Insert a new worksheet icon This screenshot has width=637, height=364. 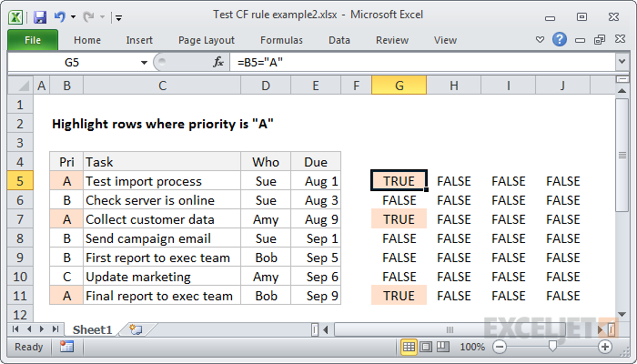tap(136, 329)
